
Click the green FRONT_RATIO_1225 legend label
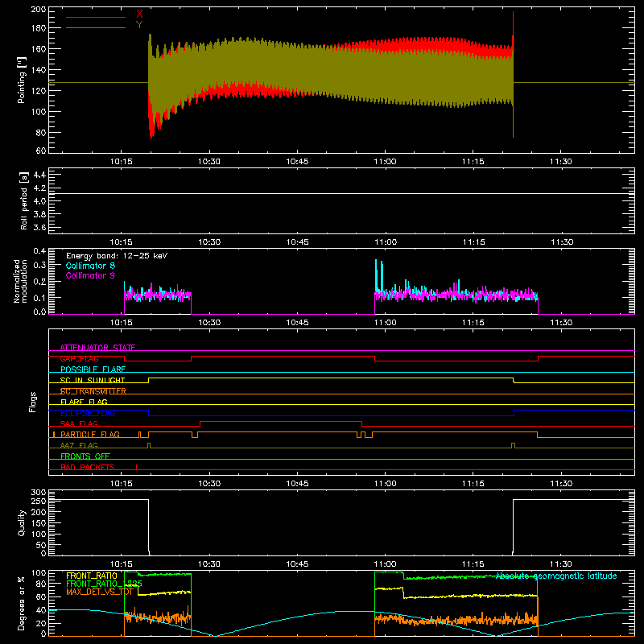[x=105, y=584]
